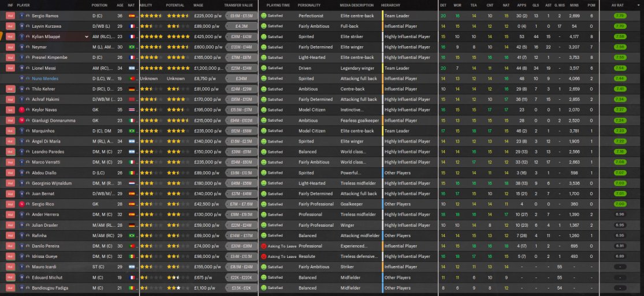Click the green Satisfied smiley for Mauro Icardi
The height and width of the screenshot is (296, 644).
264,267
